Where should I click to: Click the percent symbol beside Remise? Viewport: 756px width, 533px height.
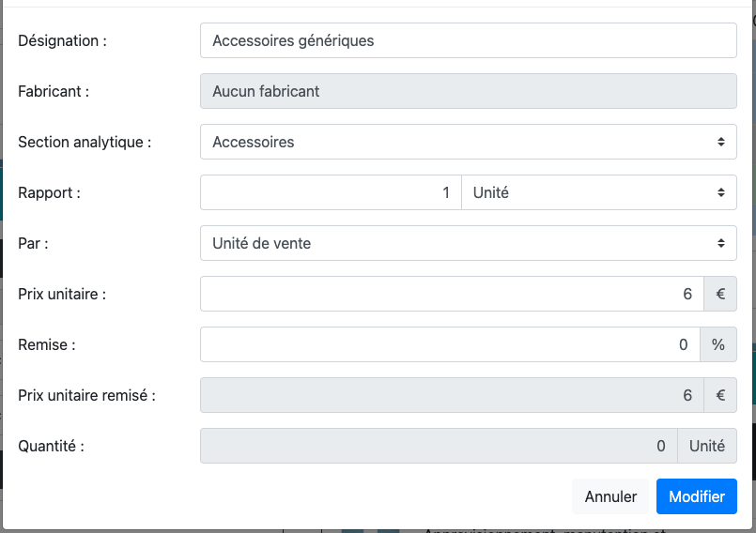718,344
